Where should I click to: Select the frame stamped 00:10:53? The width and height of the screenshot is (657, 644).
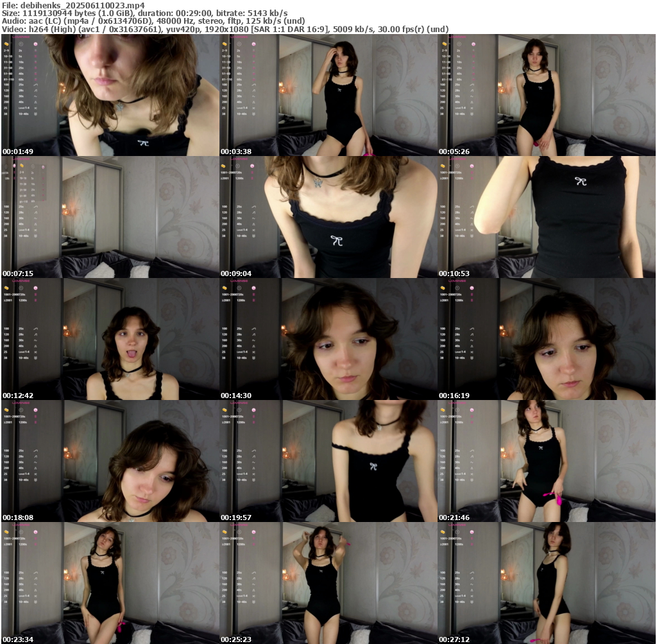pyautogui.click(x=547, y=217)
